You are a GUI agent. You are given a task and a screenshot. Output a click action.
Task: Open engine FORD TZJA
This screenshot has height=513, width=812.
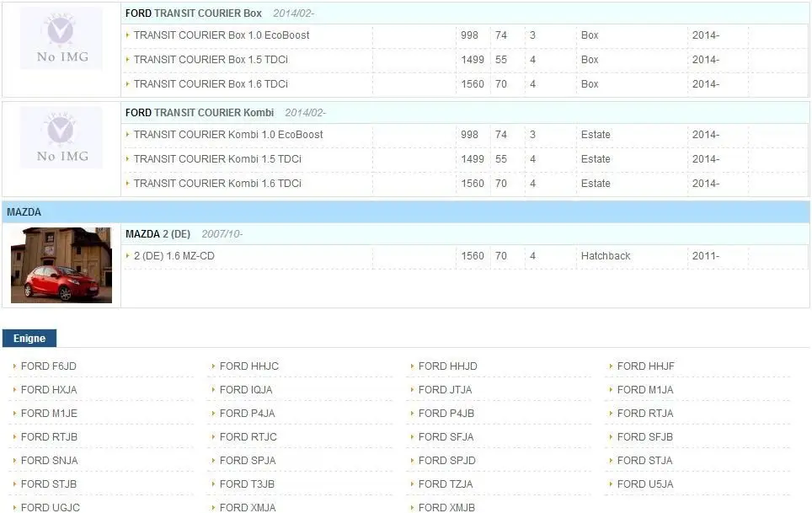(x=446, y=484)
